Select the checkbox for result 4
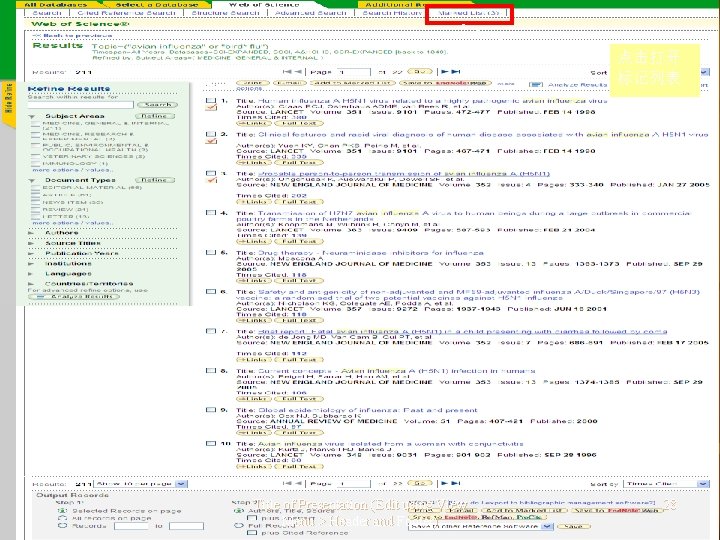The width and height of the screenshot is (720, 540). click(211, 213)
